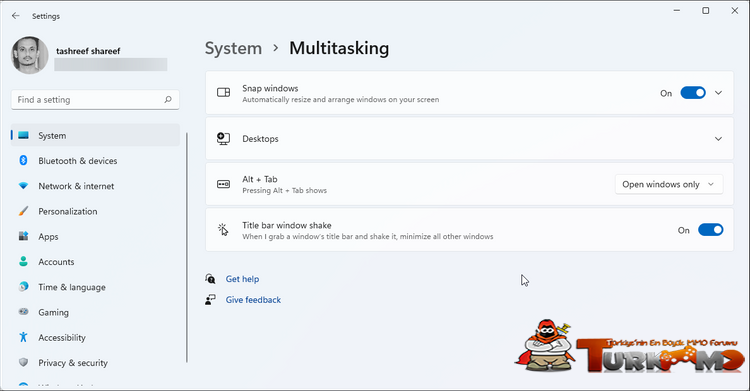Click the Desktops icon
Screen dimensions: 750x391
coord(223,138)
